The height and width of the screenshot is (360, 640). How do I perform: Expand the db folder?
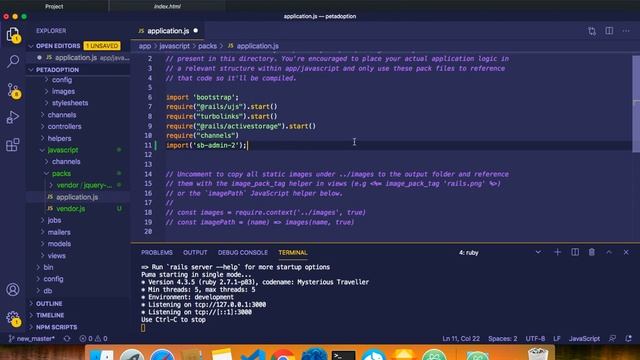(48, 291)
